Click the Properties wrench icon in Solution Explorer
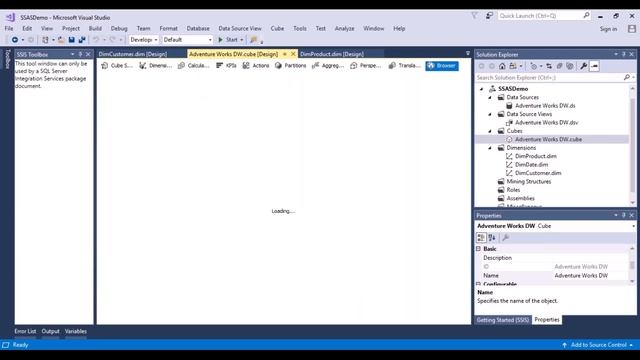 coord(584,66)
